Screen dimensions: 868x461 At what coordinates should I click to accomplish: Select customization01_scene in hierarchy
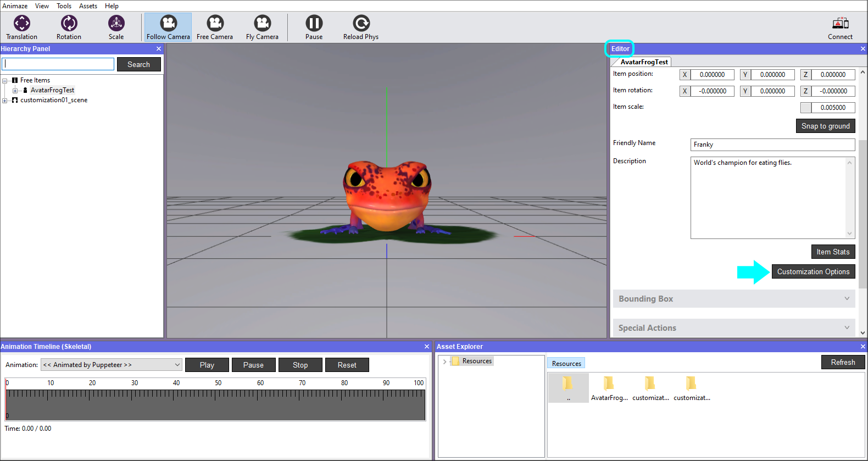tap(54, 100)
